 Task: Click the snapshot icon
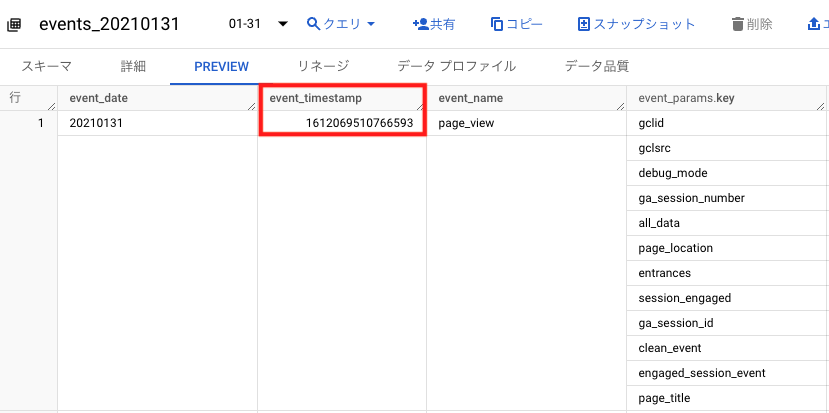pyautogui.click(x=584, y=24)
